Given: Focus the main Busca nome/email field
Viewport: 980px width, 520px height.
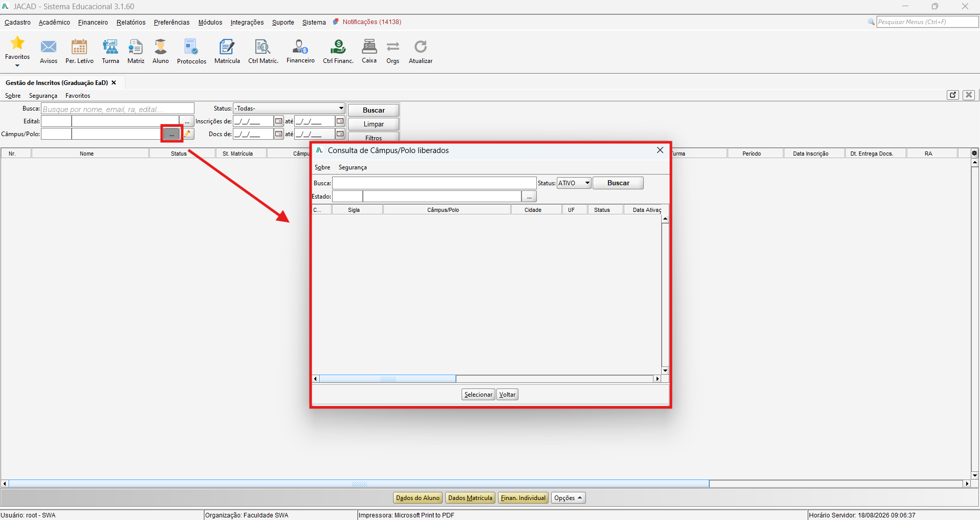Looking at the screenshot, I should [x=118, y=109].
